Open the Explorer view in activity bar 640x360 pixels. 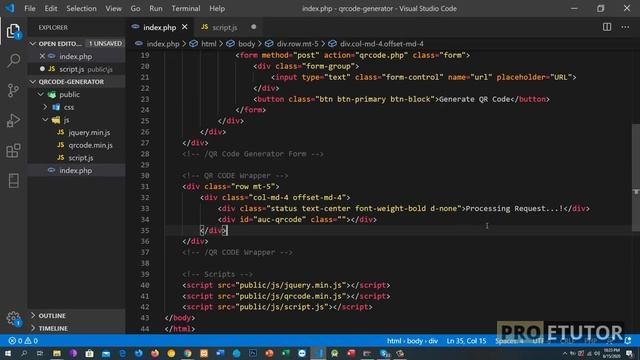(13, 31)
